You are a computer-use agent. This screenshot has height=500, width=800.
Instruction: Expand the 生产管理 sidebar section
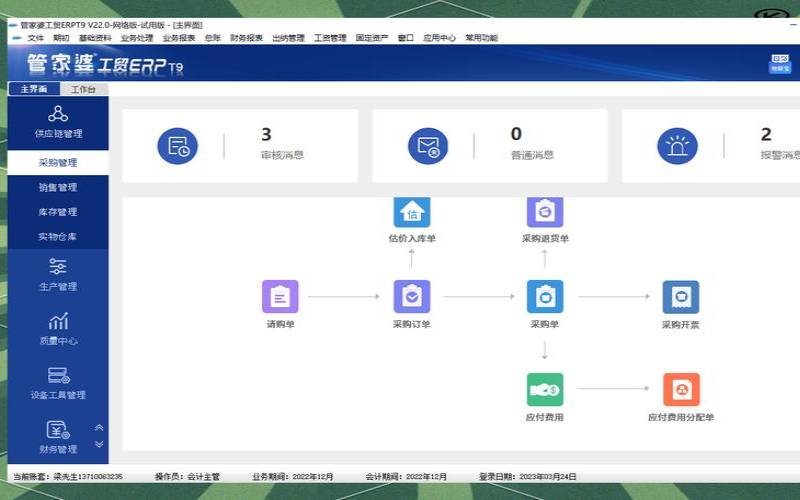(58, 273)
